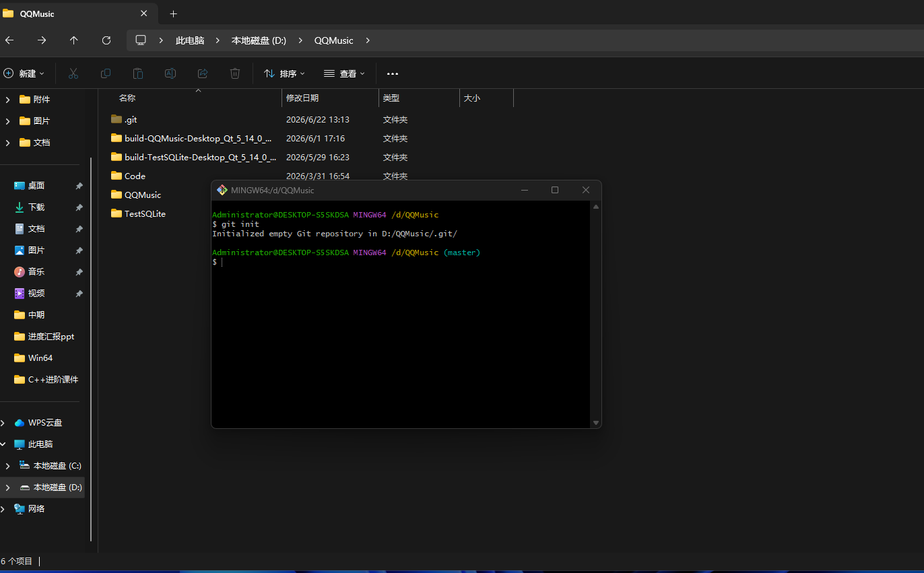
Task: Open the Sort (排序) dropdown
Action: tap(284, 73)
